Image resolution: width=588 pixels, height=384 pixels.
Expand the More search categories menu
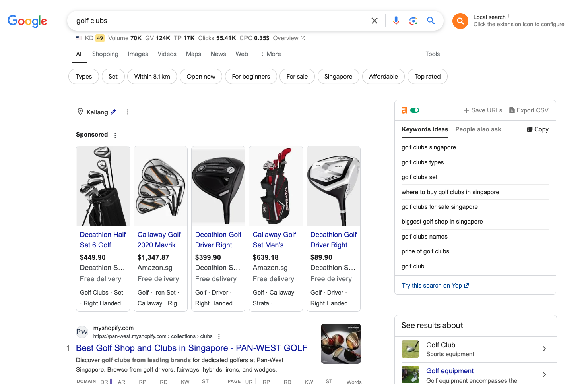270,54
